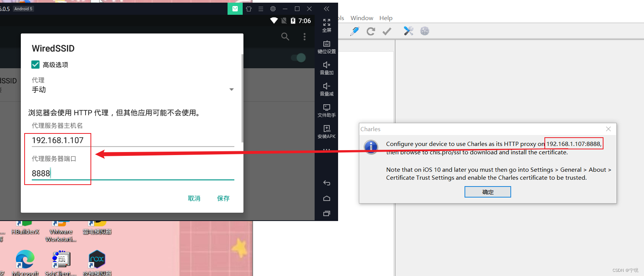Open the file assistant (文件助手) tool
644x276 pixels.
(x=326, y=110)
